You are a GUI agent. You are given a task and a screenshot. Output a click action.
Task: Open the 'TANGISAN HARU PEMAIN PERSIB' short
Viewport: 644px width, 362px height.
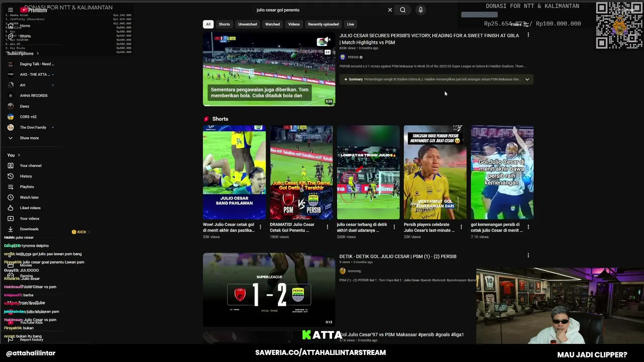pyautogui.click(x=435, y=172)
